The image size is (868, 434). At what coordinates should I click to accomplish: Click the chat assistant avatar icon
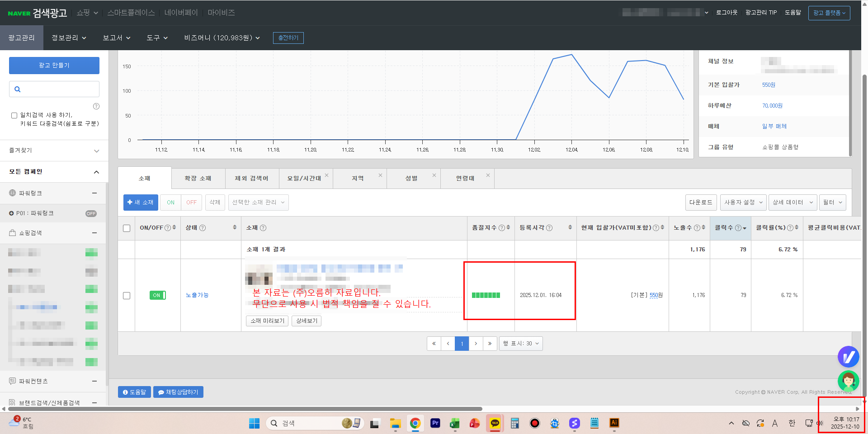coord(848,381)
